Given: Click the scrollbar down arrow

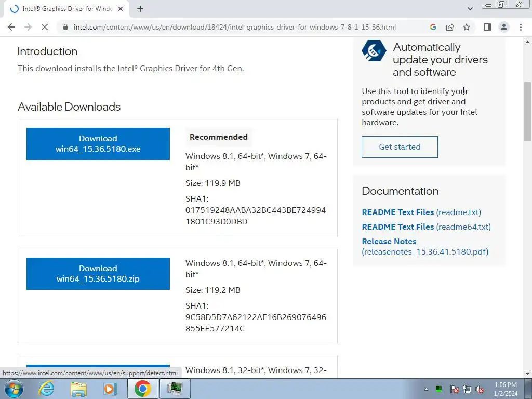Looking at the screenshot, I should click(527, 374).
